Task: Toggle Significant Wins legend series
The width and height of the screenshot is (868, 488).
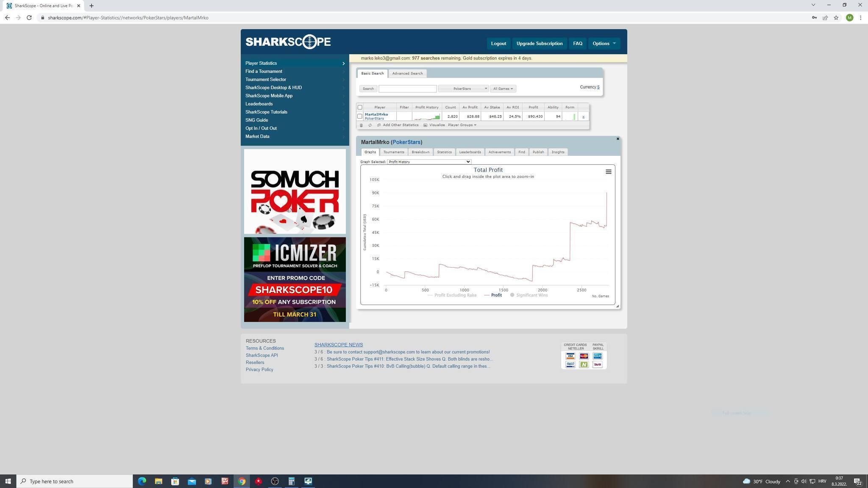Action: [x=529, y=295]
